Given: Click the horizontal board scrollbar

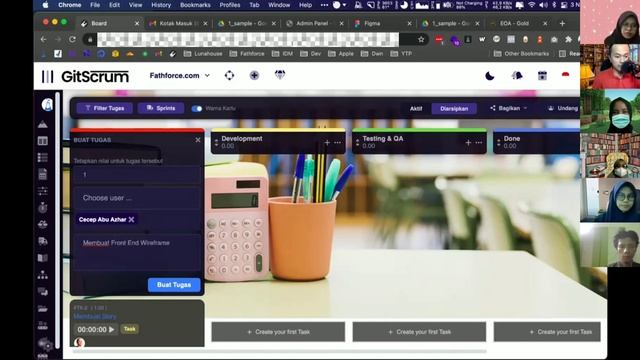Looking at the screenshot, I should pos(280,351).
